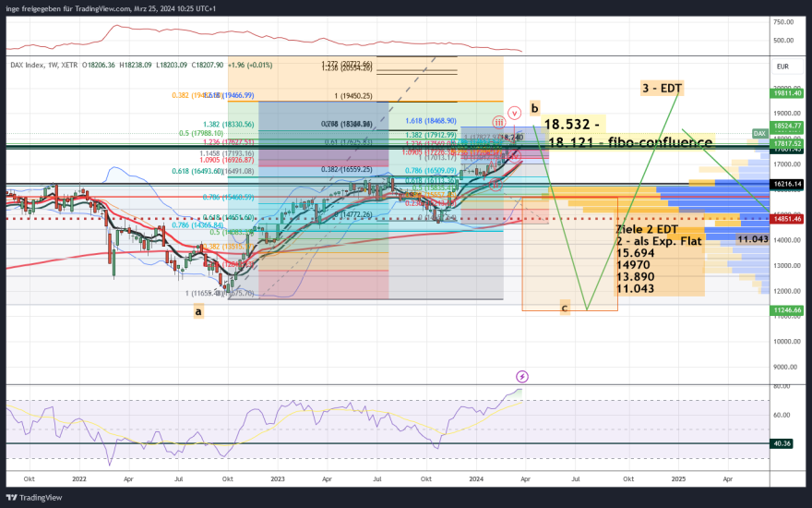Image resolution: width=812 pixels, height=508 pixels.
Task: Click the orange 'a' wave label
Action: click(x=197, y=312)
